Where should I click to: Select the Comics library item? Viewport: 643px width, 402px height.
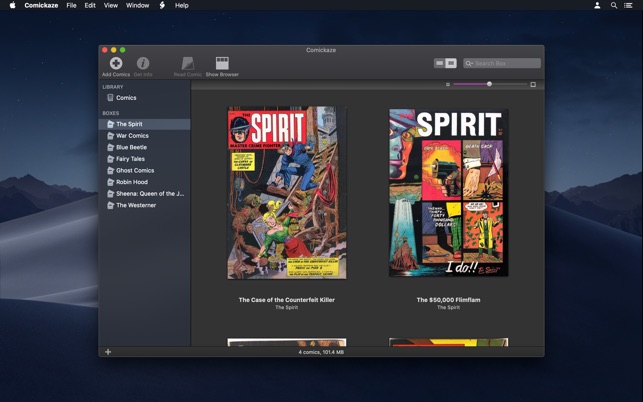tap(126, 98)
